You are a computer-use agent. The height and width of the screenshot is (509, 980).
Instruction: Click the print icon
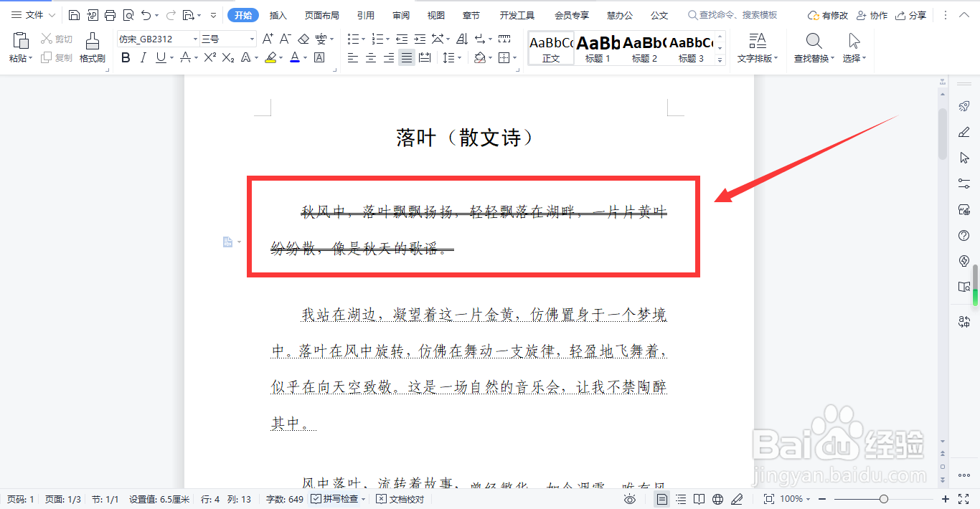pos(110,15)
